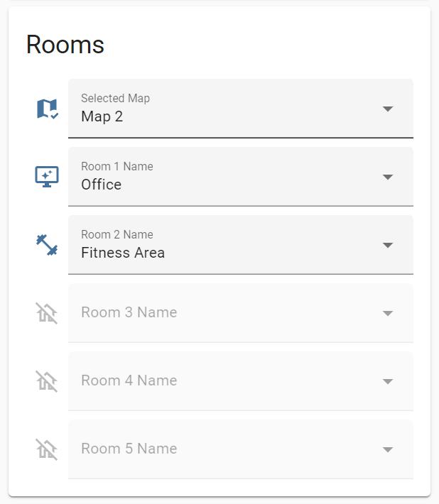The height and width of the screenshot is (504, 439).
Task: Click the Map 2 value text
Action: [x=102, y=116]
